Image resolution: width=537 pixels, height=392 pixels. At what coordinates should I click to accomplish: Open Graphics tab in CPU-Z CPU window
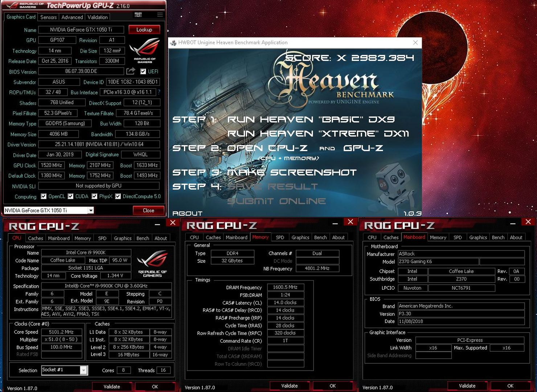123,238
